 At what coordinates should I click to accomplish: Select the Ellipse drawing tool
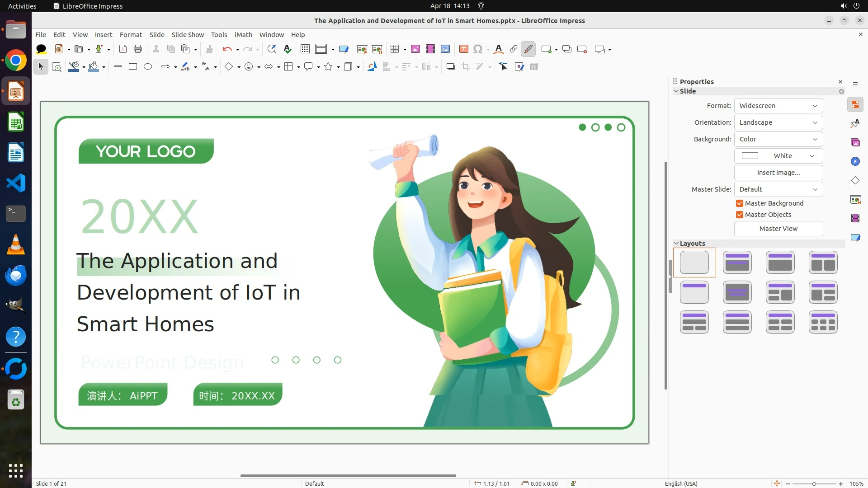tap(148, 67)
